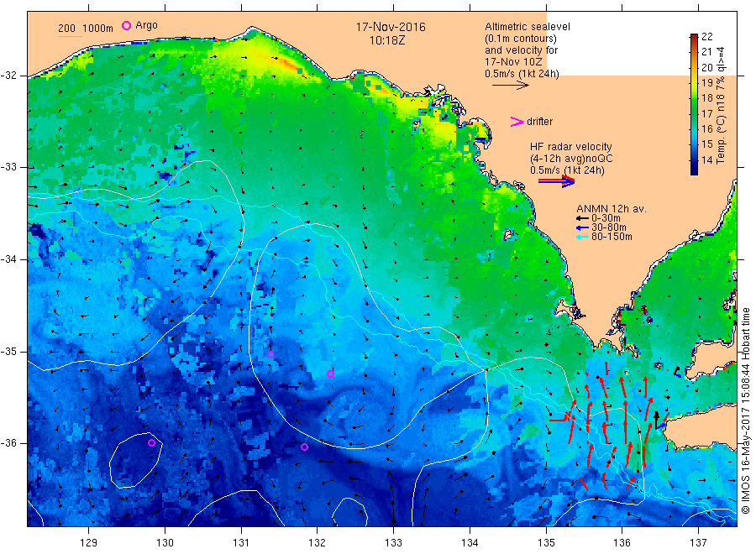Image resolution: width=756 pixels, height=554 pixels.
Task: Click the Argo float near 131.4, -35
Action: point(271,354)
